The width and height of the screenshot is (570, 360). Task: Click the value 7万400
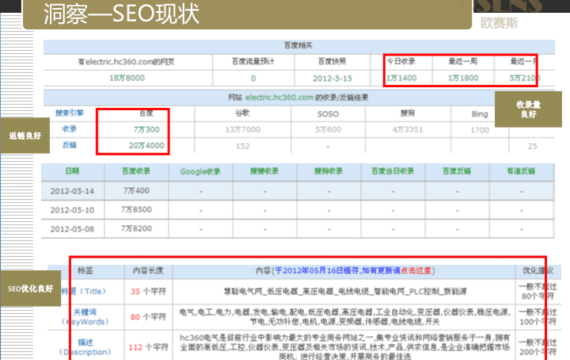(136, 191)
